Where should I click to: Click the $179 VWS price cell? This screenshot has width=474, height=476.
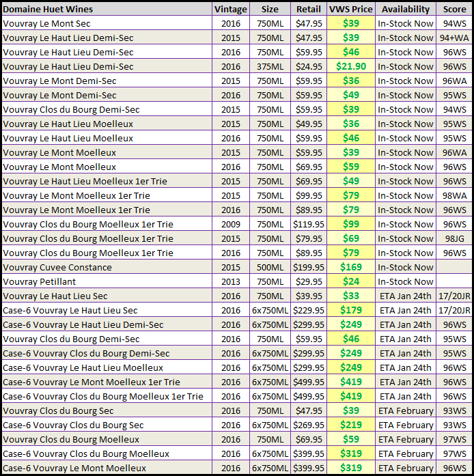[350, 310]
